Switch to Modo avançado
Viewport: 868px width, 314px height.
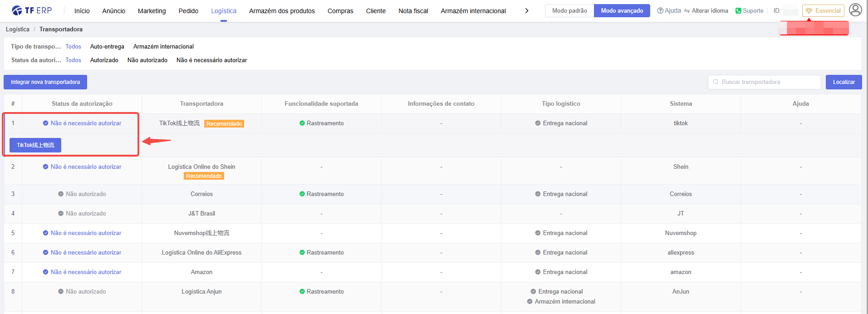click(622, 10)
